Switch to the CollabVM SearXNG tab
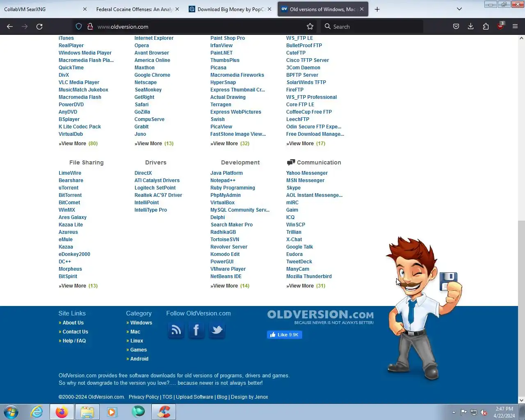Viewport: 525px width, 420px height. [x=41, y=9]
